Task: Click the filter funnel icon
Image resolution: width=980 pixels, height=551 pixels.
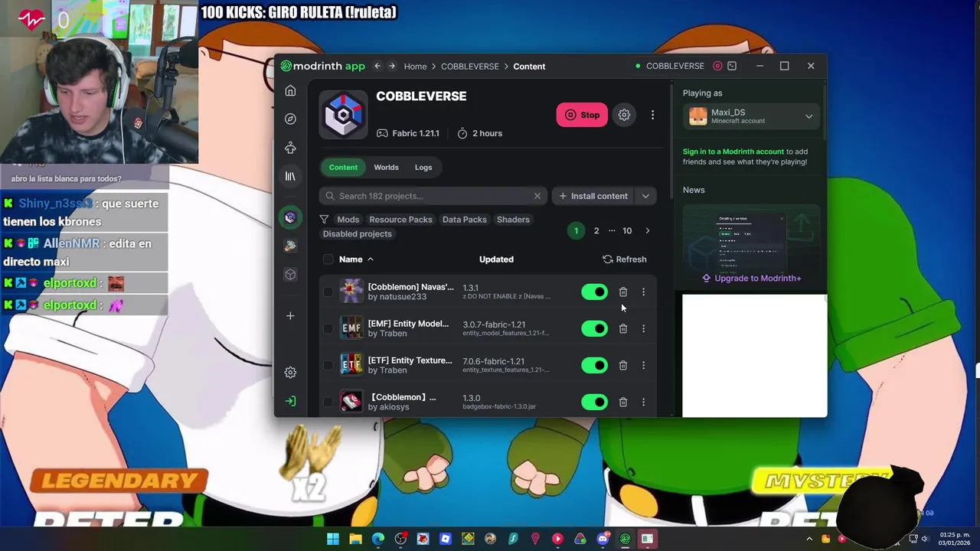Action: [x=324, y=220]
